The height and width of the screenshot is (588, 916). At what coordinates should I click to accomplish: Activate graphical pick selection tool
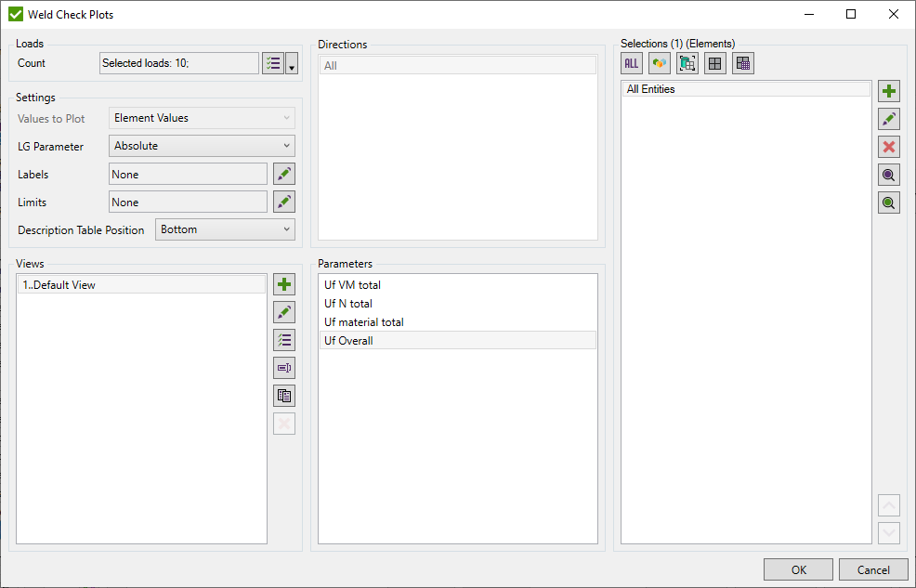pyautogui.click(x=687, y=62)
